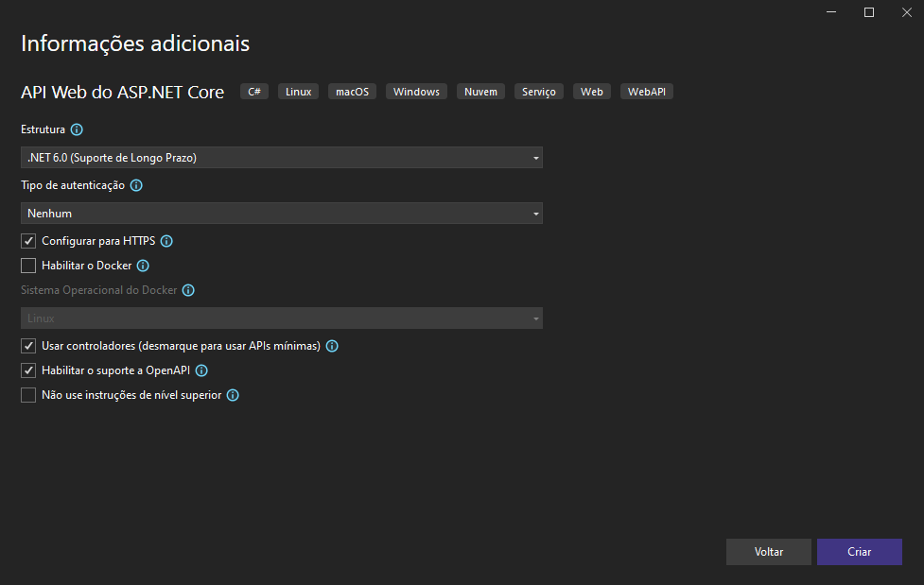924x585 pixels.
Task: Click the Voltar button
Action: 769,552
